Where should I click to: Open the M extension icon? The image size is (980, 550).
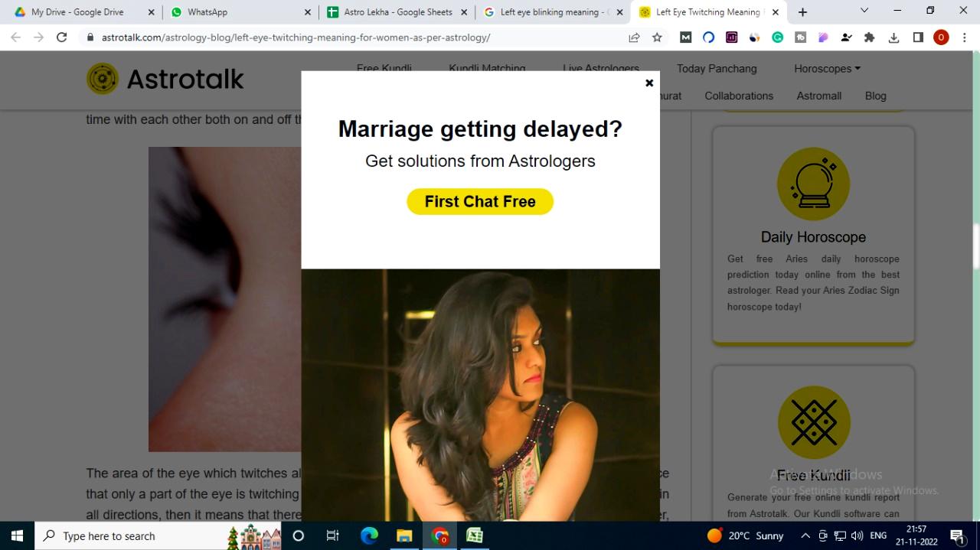coord(686,37)
